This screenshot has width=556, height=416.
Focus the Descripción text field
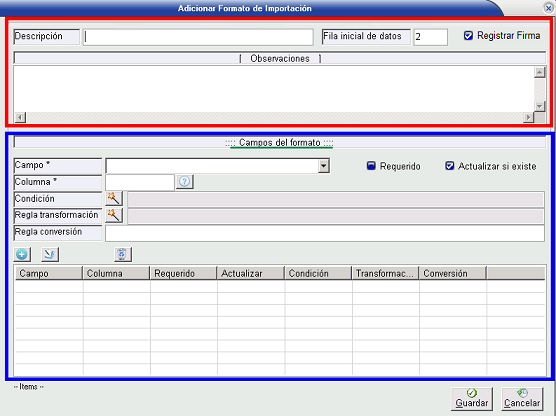[198, 37]
